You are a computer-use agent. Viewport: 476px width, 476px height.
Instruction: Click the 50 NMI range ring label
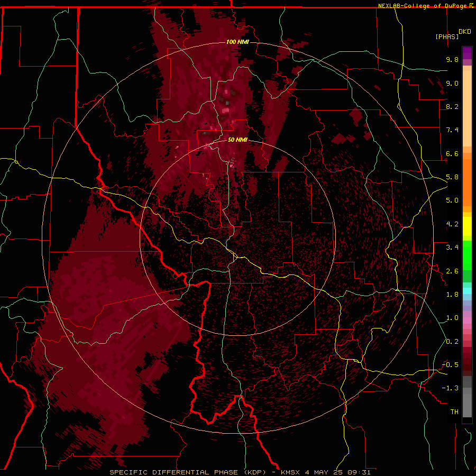[x=237, y=140]
